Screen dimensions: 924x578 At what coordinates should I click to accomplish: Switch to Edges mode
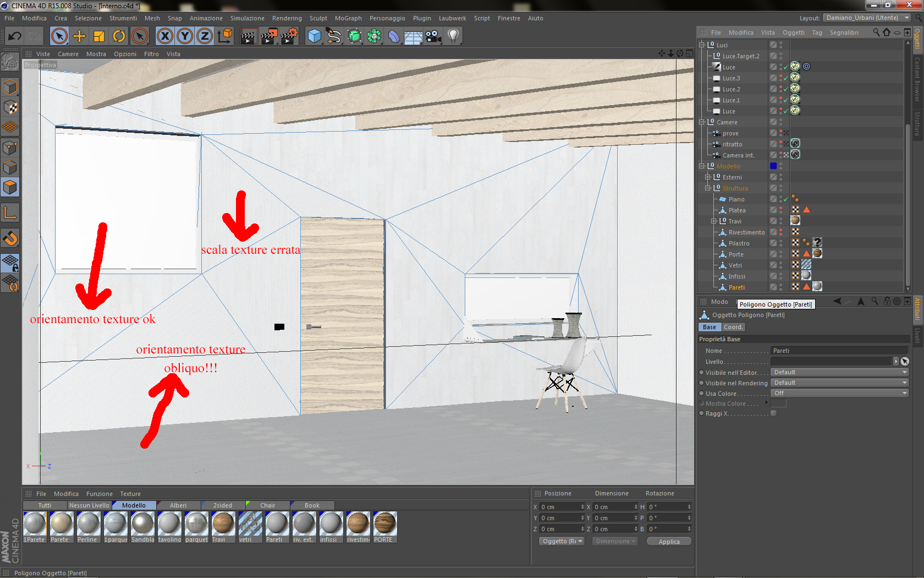[10, 167]
